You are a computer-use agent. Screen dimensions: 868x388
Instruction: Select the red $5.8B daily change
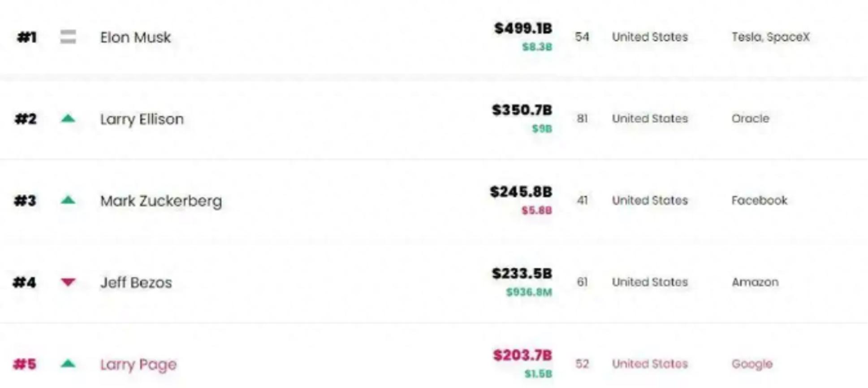point(536,210)
